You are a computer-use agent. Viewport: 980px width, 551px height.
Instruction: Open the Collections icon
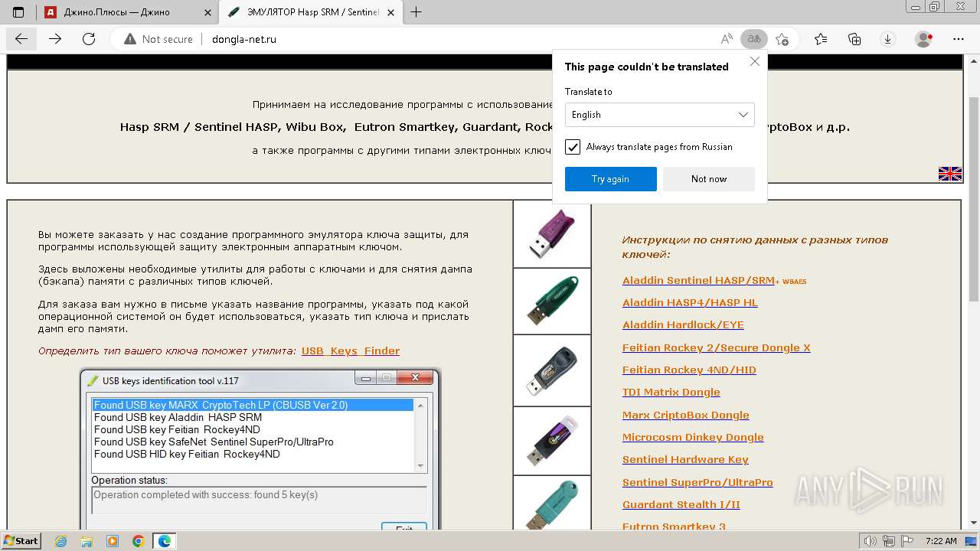click(x=854, y=39)
